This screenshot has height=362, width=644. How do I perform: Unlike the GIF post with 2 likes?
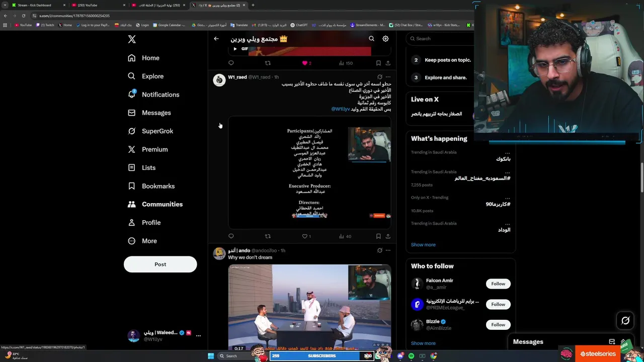[x=306, y=63]
